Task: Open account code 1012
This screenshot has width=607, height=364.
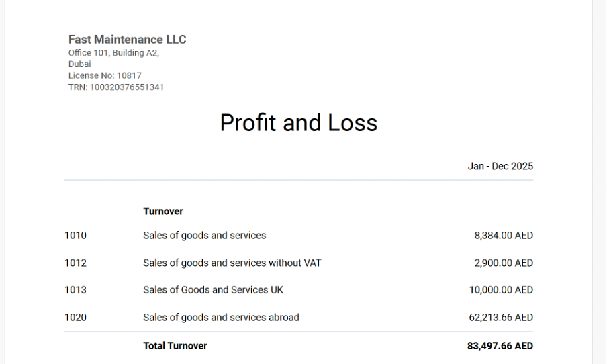Action: (76, 263)
